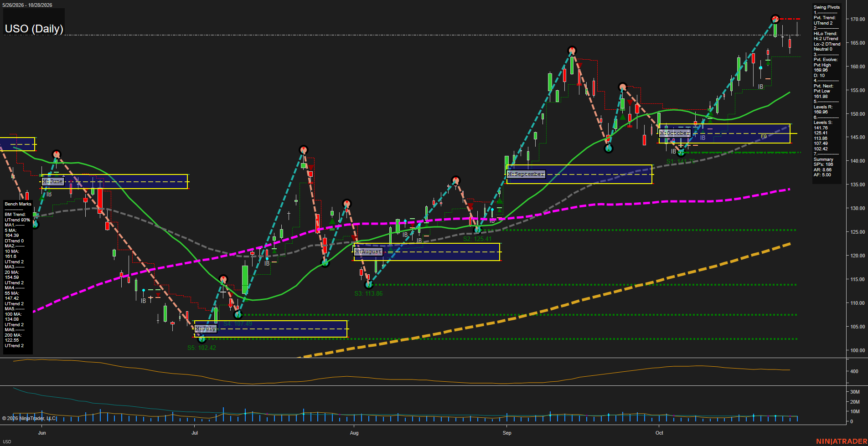Image resolution: width=868 pixels, height=446 pixels.
Task: Select the M:October monthly level label
Action: (675, 133)
